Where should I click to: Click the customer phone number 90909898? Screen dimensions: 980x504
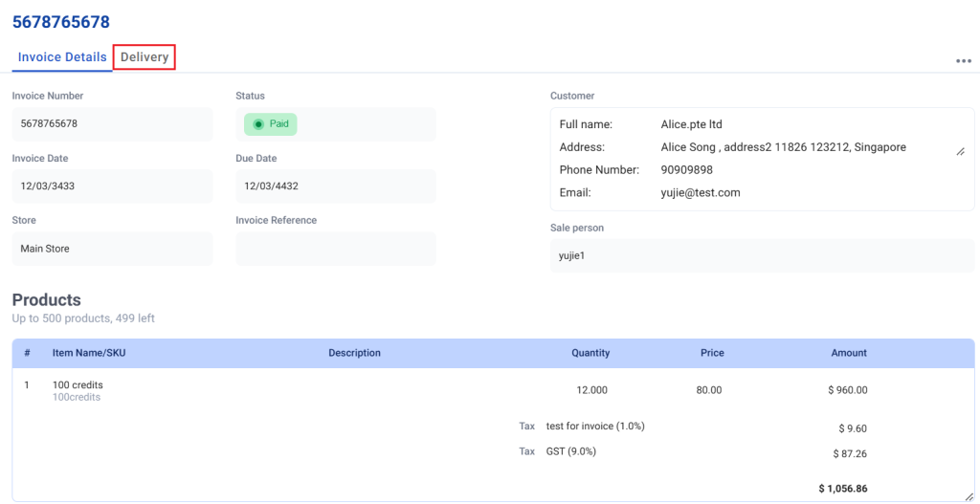point(686,170)
